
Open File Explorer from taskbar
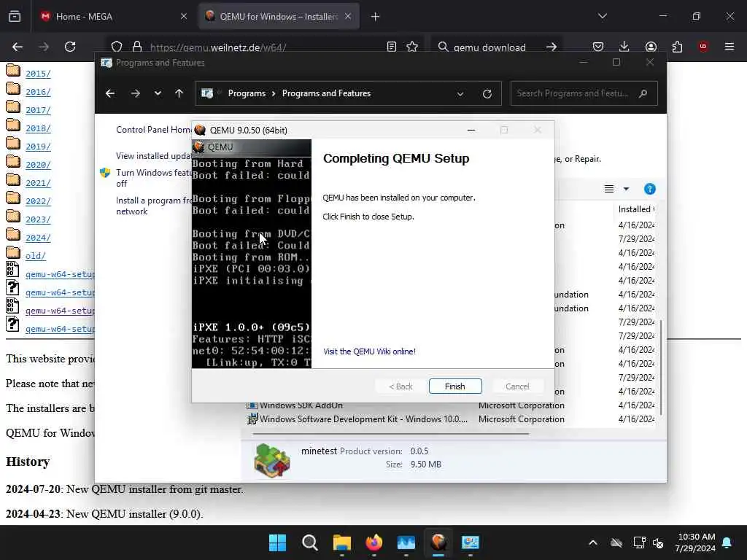[x=341, y=542]
